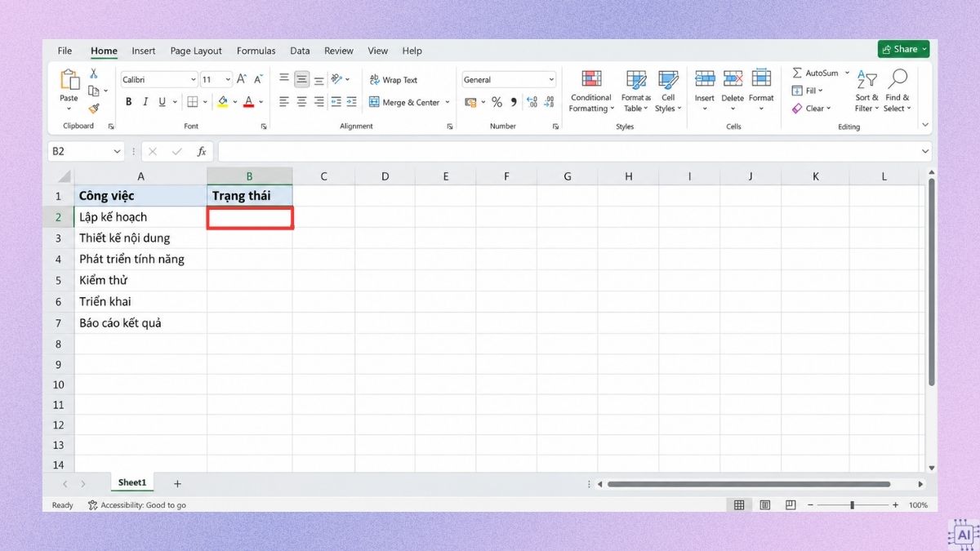Click Align Right icon

(x=318, y=102)
